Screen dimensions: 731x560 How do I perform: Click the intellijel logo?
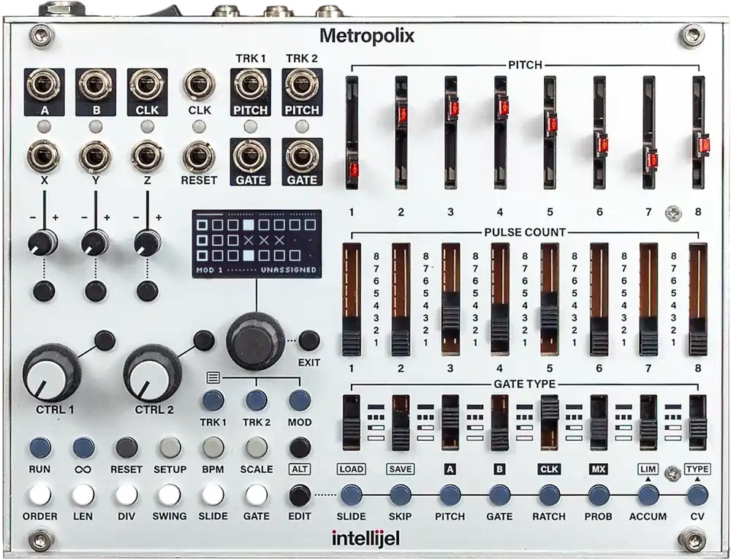point(365,539)
